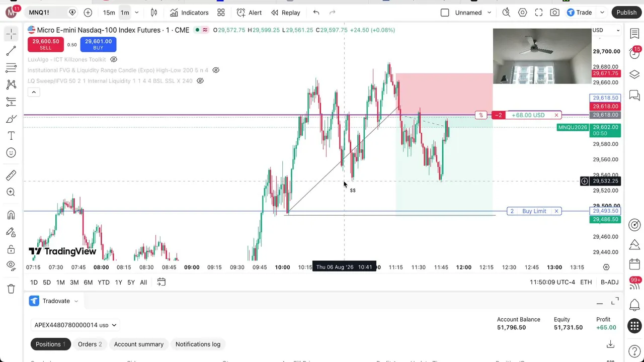
Task: Select the YTD date range
Action: click(x=104, y=282)
